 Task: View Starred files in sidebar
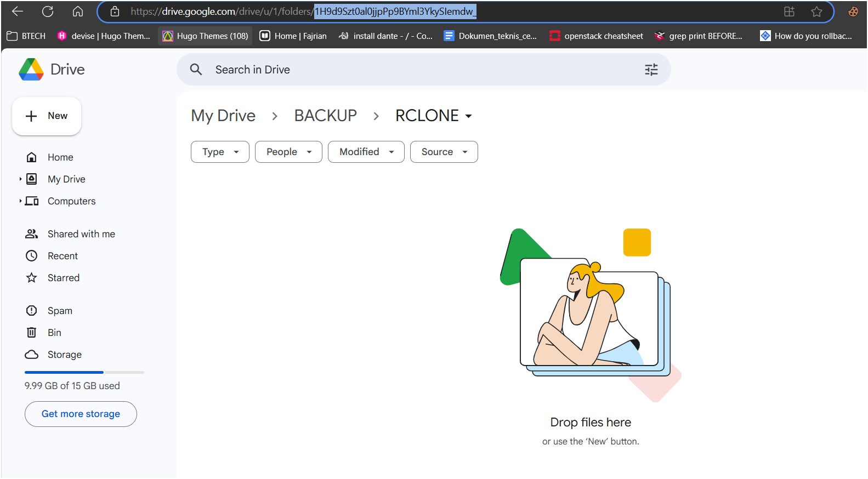(x=63, y=278)
